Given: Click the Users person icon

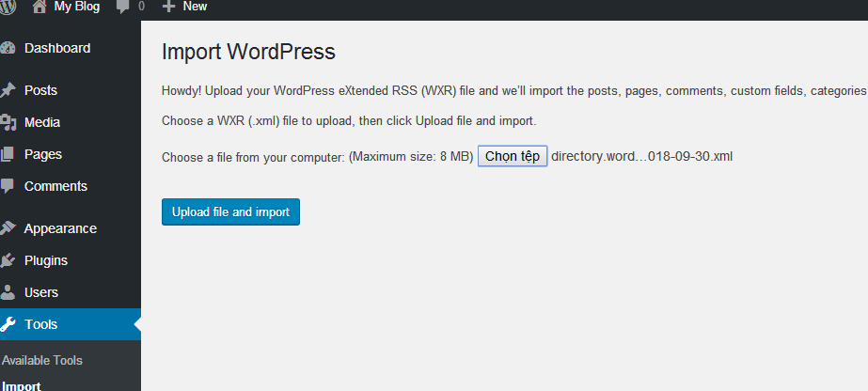Looking at the screenshot, I should point(8,292).
